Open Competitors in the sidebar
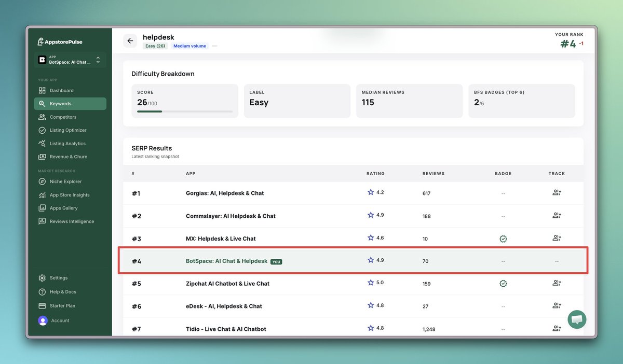 70,117
